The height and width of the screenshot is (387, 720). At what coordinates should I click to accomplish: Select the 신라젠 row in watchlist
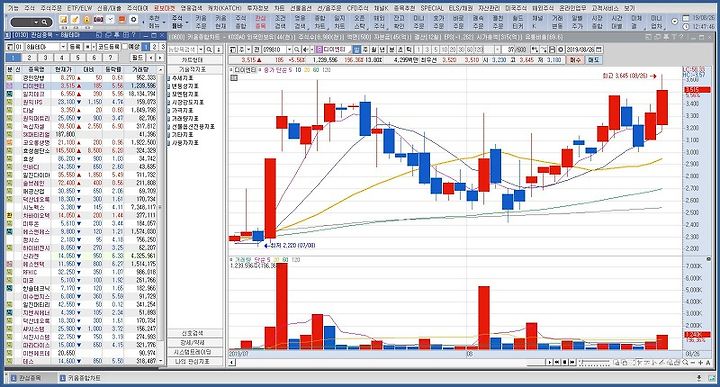81,256
